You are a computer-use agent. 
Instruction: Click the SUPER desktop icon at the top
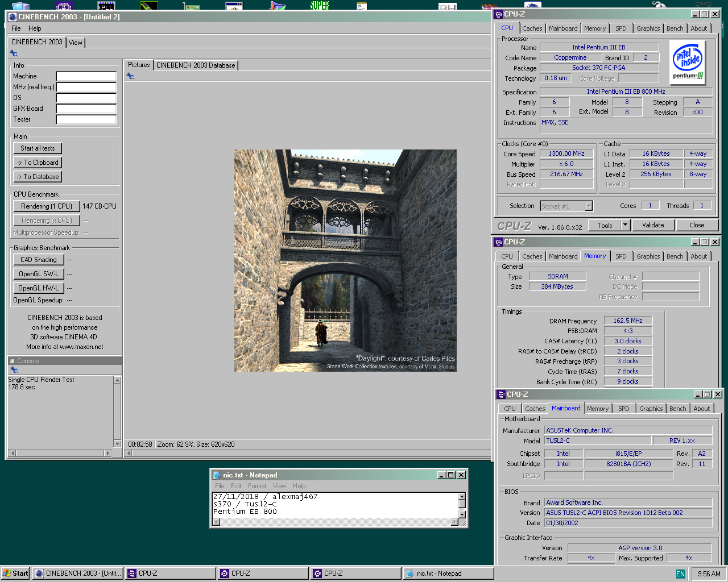(x=320, y=5)
